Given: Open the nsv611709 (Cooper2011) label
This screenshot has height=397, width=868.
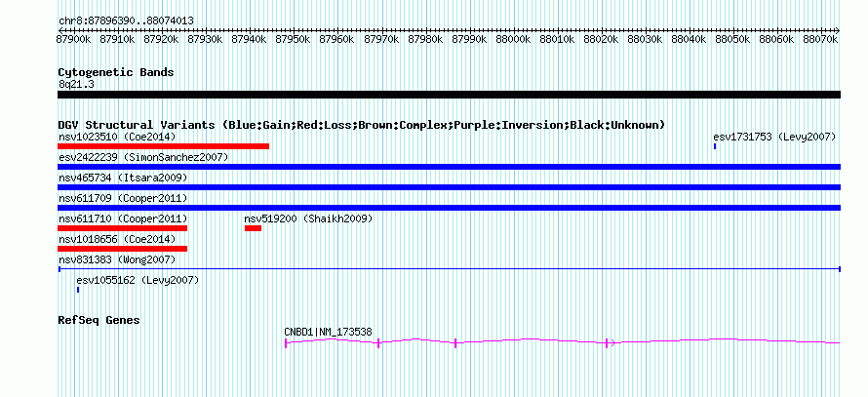Looking at the screenshot, I should click(x=123, y=198).
